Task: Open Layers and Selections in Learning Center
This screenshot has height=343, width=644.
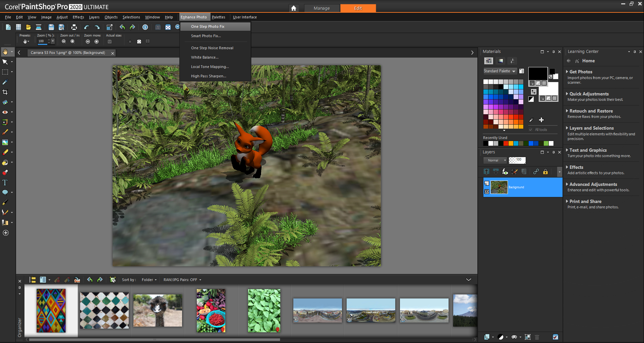Action: coord(591,128)
